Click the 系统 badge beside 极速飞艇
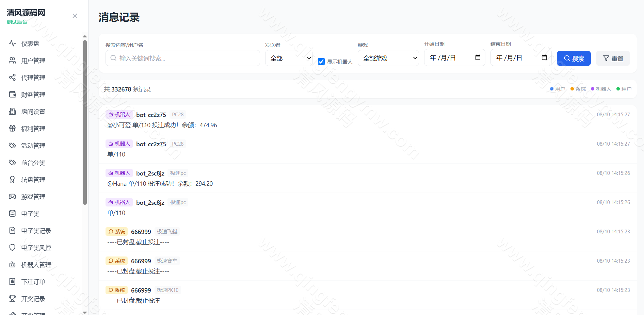 (x=116, y=232)
